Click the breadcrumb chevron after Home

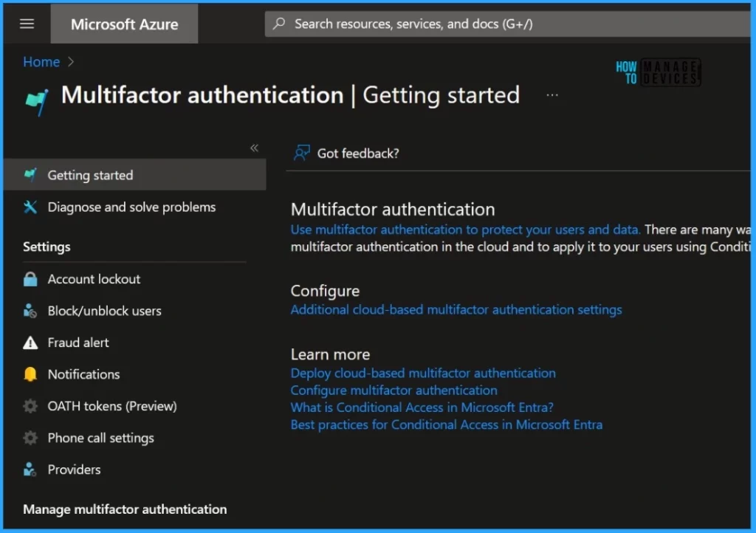tap(71, 62)
